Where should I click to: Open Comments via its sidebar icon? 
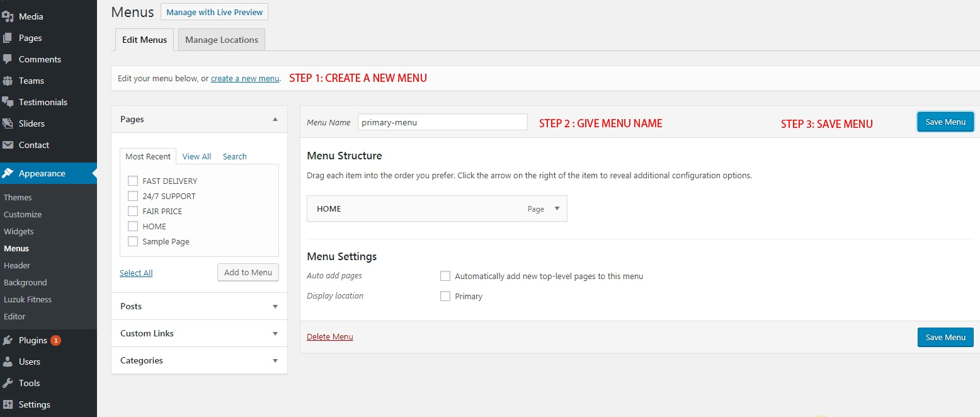(9, 59)
